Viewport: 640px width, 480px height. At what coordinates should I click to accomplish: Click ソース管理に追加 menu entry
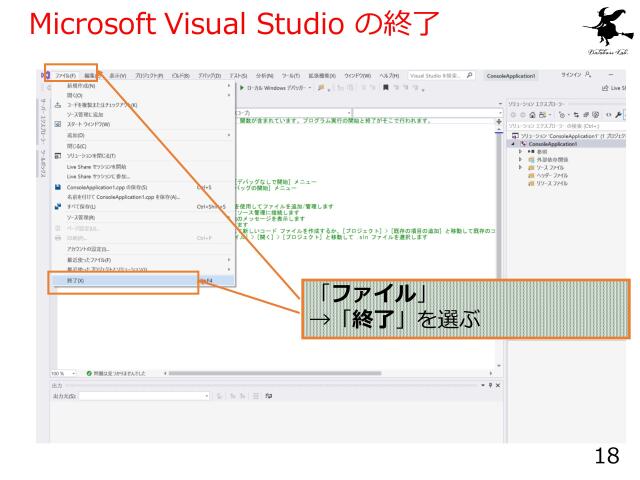click(142, 114)
